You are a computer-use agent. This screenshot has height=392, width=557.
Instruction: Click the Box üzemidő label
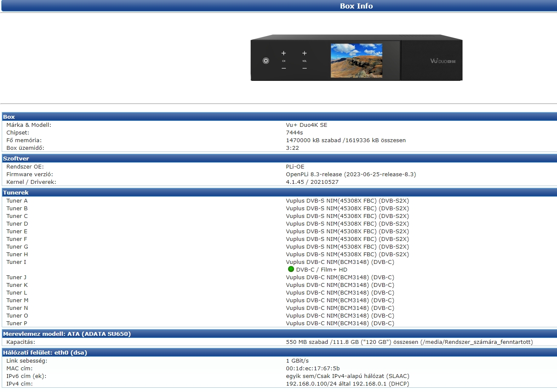(25, 148)
